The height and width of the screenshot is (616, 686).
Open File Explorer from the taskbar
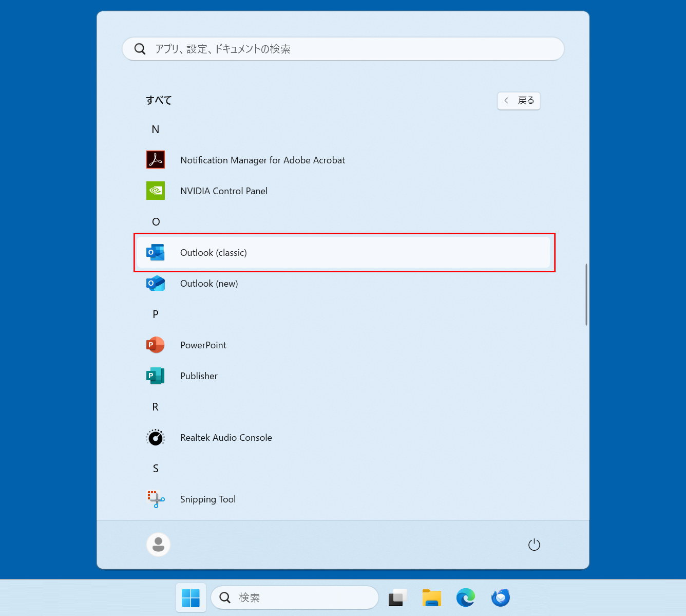(432, 598)
